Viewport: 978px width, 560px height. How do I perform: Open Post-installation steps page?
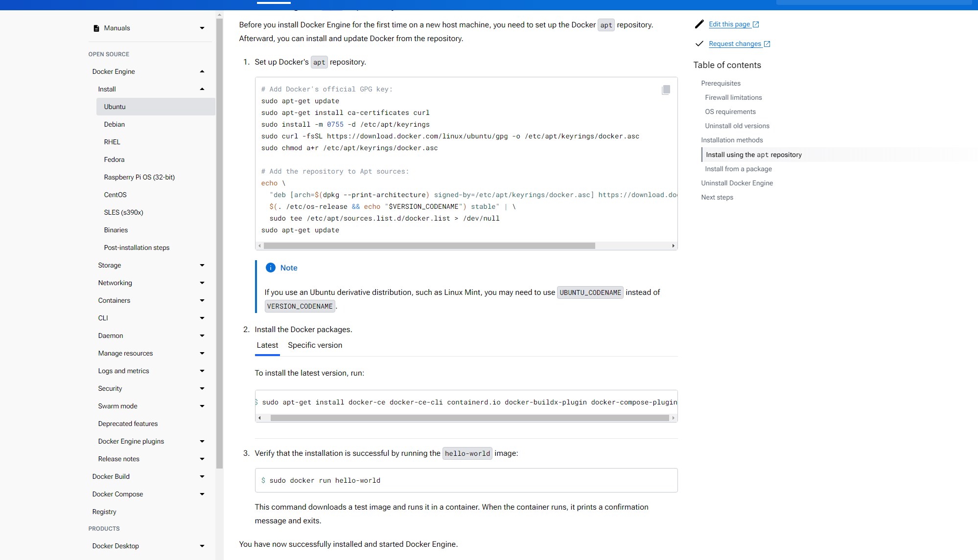[x=137, y=247]
